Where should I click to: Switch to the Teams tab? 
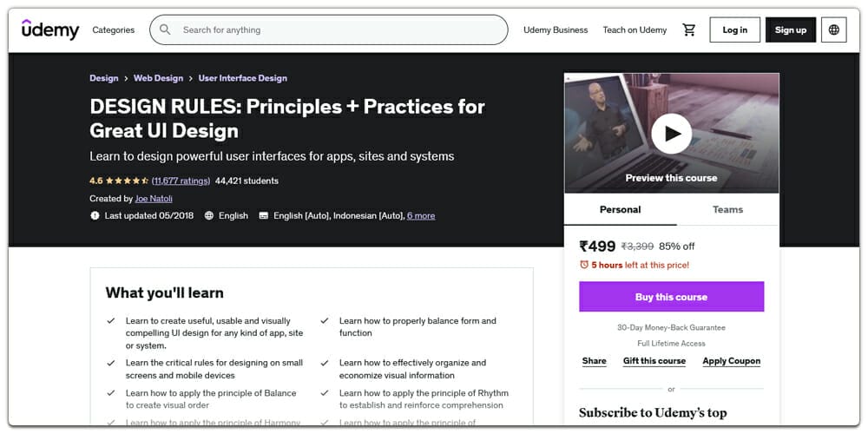(727, 209)
